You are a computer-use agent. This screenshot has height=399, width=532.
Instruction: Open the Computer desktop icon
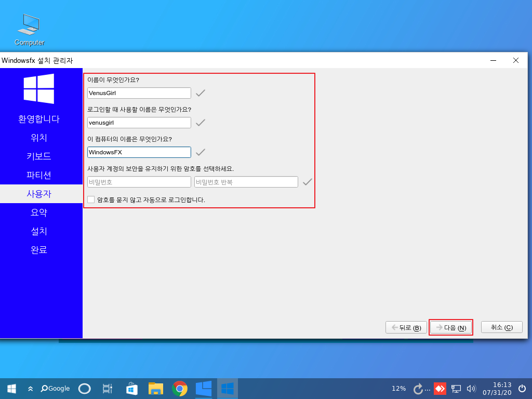pos(29,30)
